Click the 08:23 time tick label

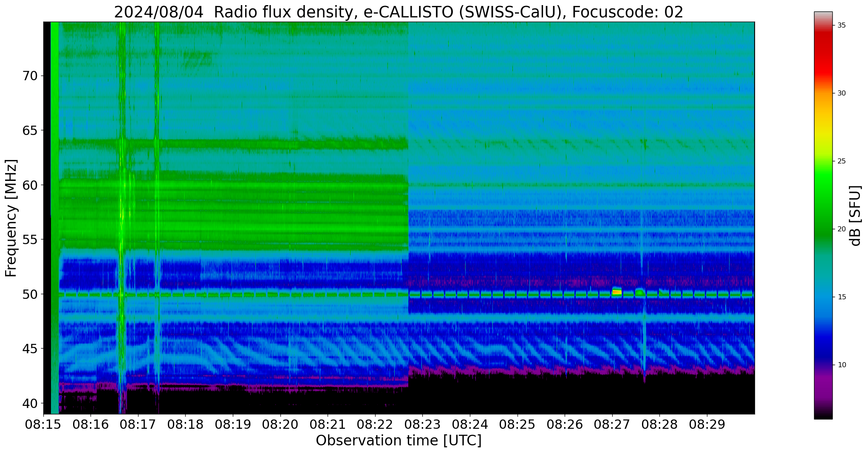[422, 424]
